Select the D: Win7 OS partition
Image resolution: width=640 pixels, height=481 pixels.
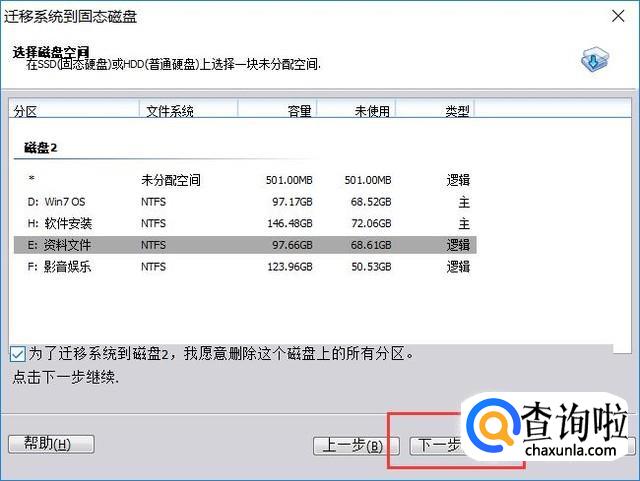coord(245,202)
